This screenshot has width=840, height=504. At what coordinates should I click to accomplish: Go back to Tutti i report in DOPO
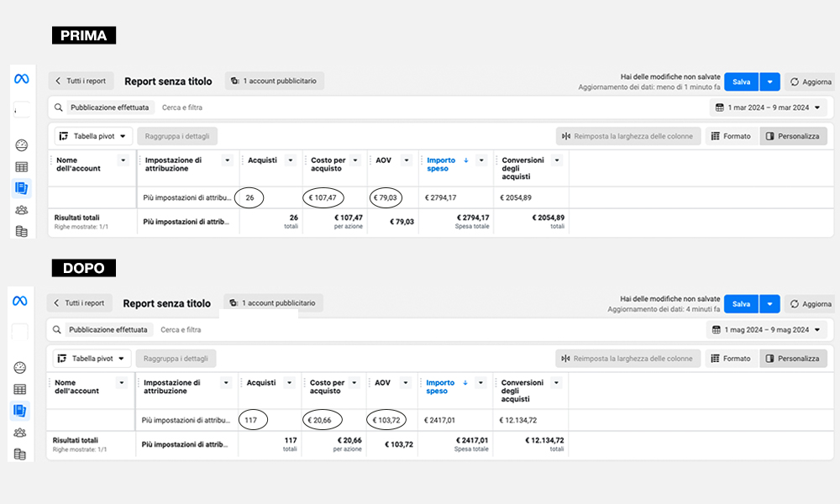pos(79,303)
